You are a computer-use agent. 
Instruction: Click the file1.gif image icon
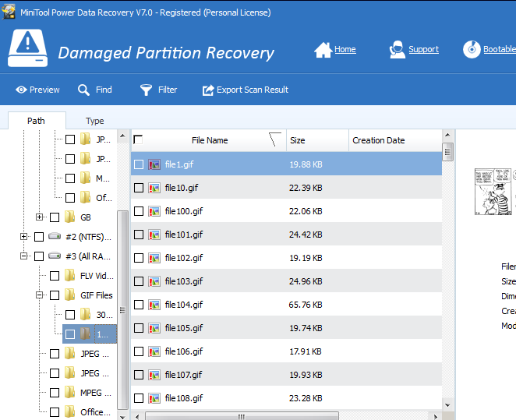pos(154,164)
